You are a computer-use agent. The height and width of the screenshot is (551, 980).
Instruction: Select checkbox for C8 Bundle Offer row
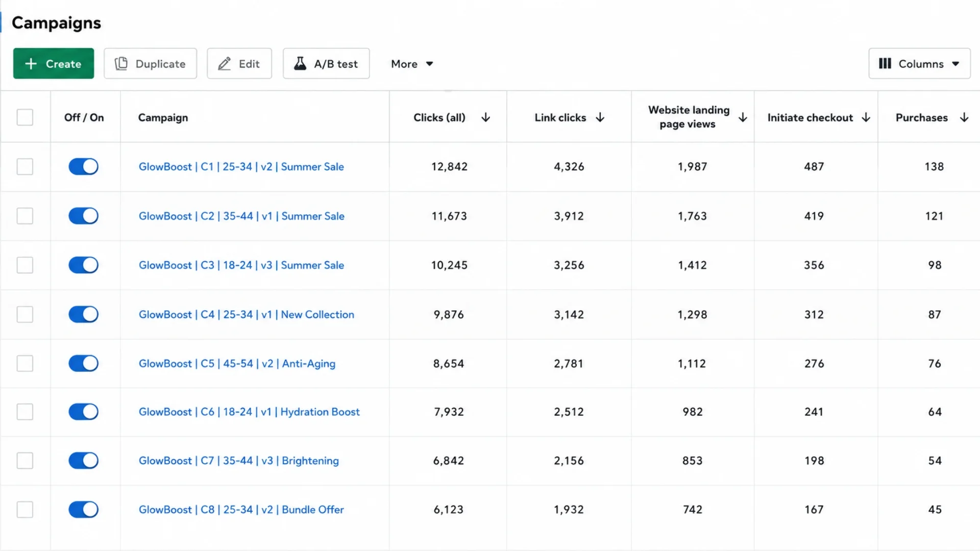(25, 510)
